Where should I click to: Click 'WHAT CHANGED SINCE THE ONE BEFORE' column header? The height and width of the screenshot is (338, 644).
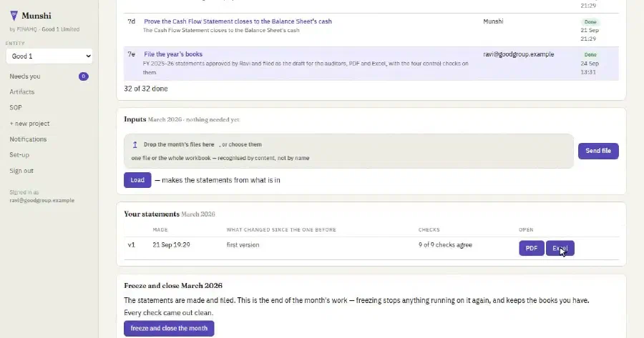click(x=281, y=229)
